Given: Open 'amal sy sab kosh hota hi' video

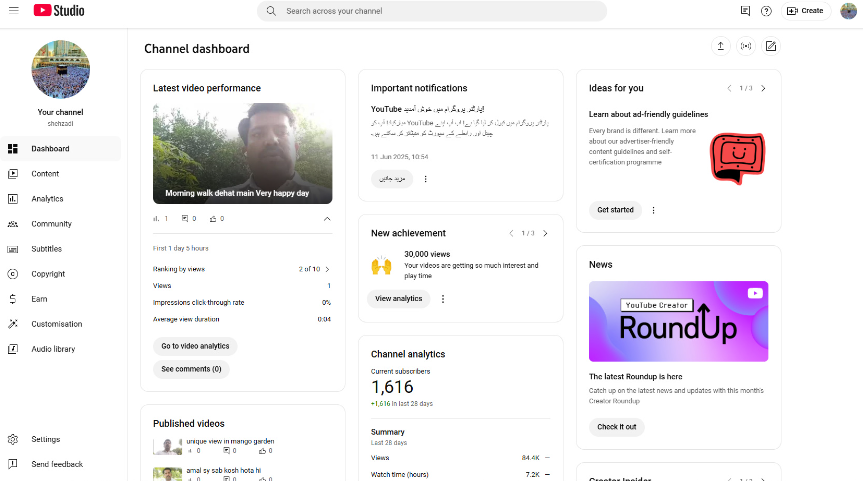Looking at the screenshot, I should click(x=223, y=471).
